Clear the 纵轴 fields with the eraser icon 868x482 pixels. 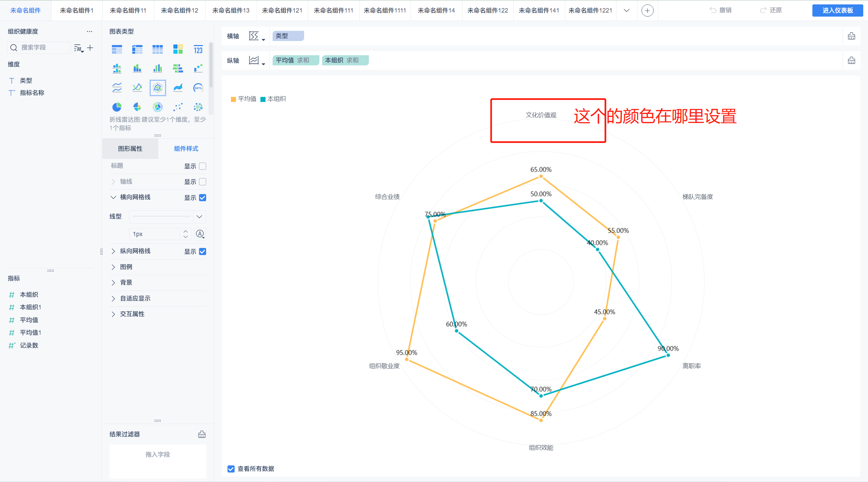(851, 60)
